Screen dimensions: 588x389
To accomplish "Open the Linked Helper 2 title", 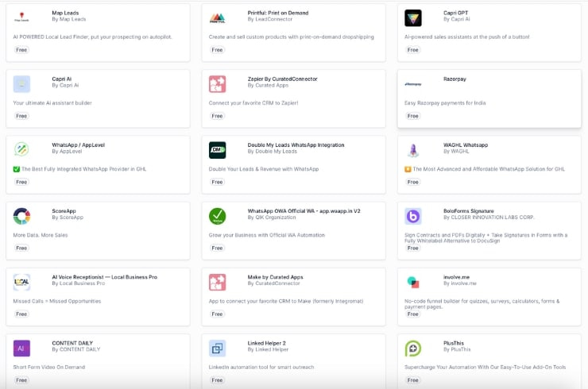I will [x=267, y=343].
